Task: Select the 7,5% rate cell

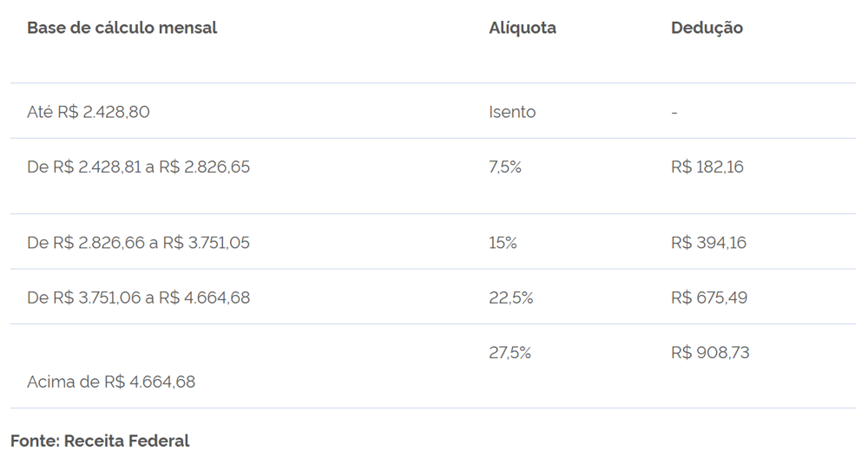Action: (x=505, y=167)
